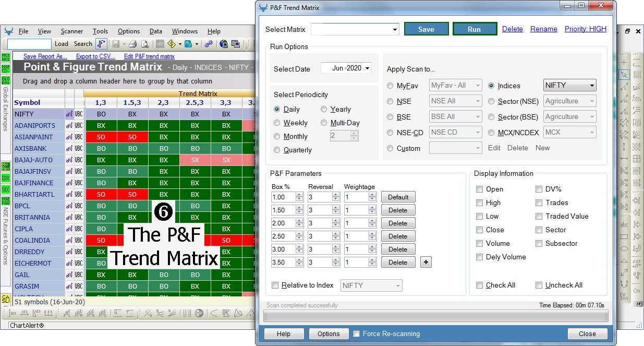This screenshot has height=346, width=644.
Task: Choose Multi-Day periodicity
Action: pyautogui.click(x=324, y=123)
